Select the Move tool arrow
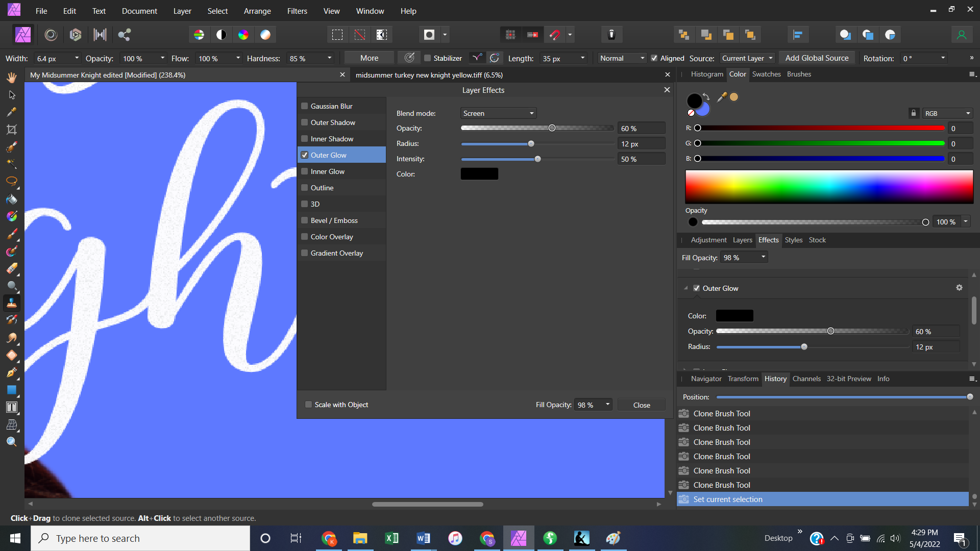This screenshot has width=980, height=551. point(11,95)
